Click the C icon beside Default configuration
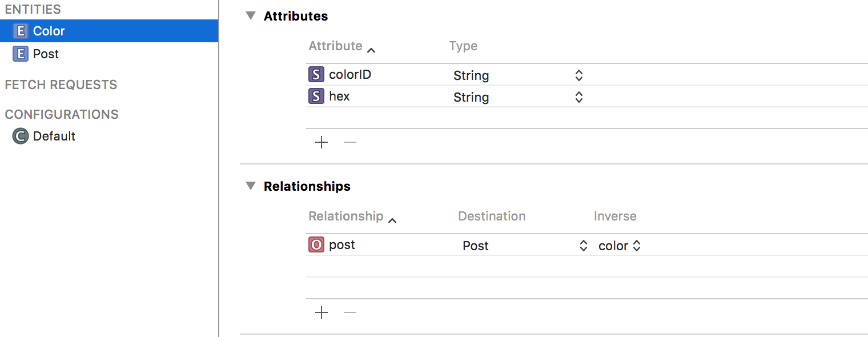The image size is (868, 337). [x=19, y=136]
